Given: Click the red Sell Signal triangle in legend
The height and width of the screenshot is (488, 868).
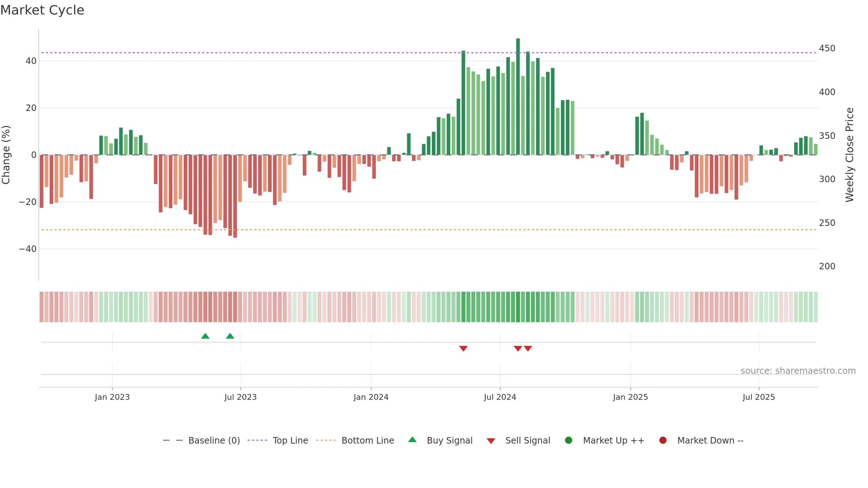Looking at the screenshot, I should click(491, 441).
